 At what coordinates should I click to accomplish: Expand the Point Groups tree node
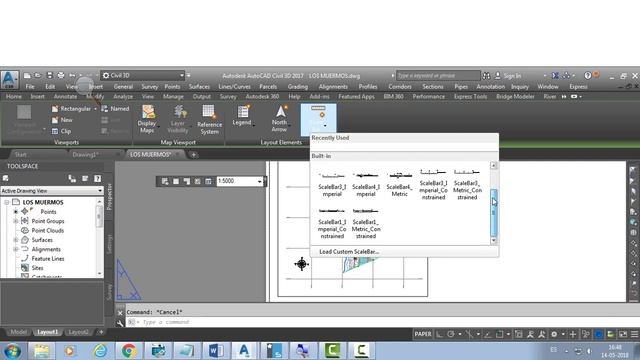coord(16,221)
